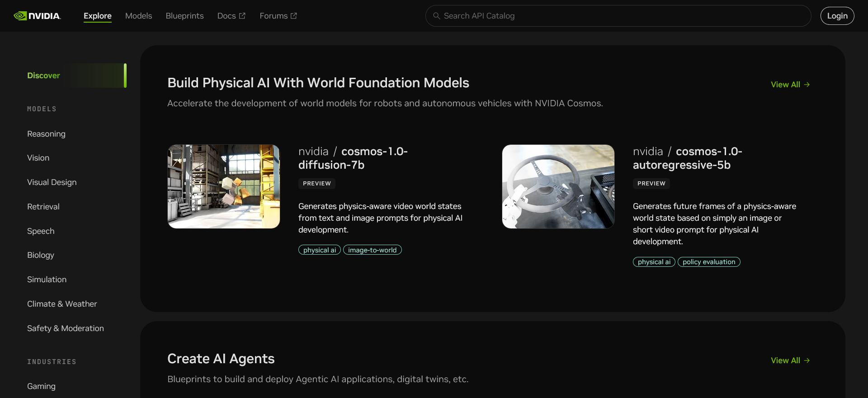Click the 'Create AI Agents' heading
The height and width of the screenshot is (398, 868).
pos(221,359)
